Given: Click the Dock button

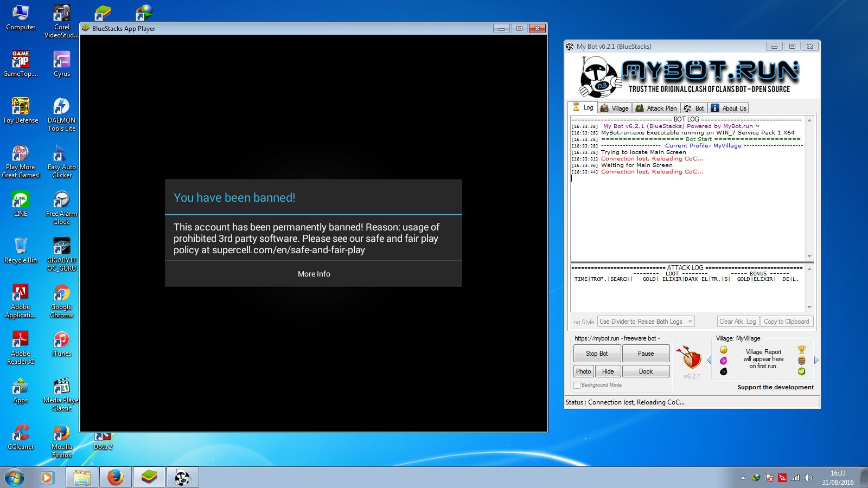Looking at the screenshot, I should [646, 371].
